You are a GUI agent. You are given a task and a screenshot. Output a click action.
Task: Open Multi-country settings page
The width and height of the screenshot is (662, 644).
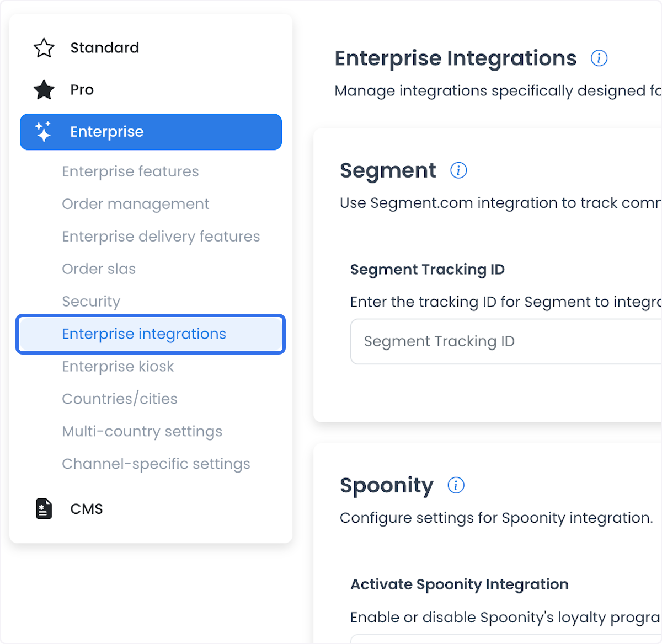tap(142, 432)
